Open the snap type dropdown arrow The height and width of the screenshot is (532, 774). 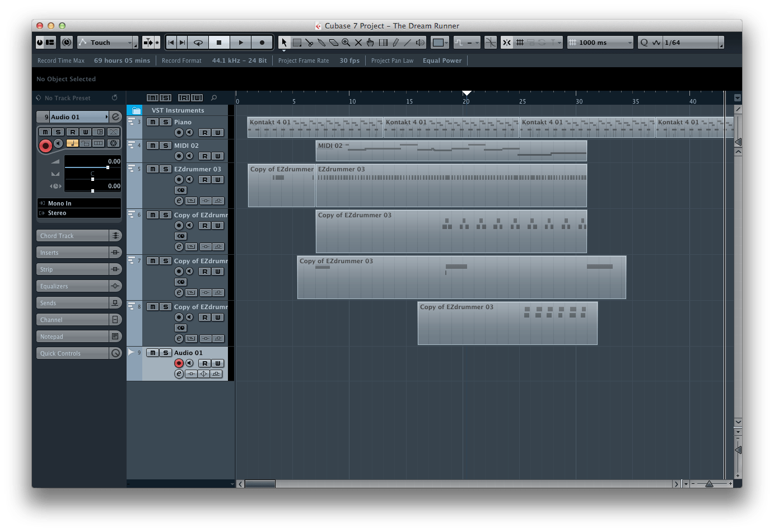559,43
